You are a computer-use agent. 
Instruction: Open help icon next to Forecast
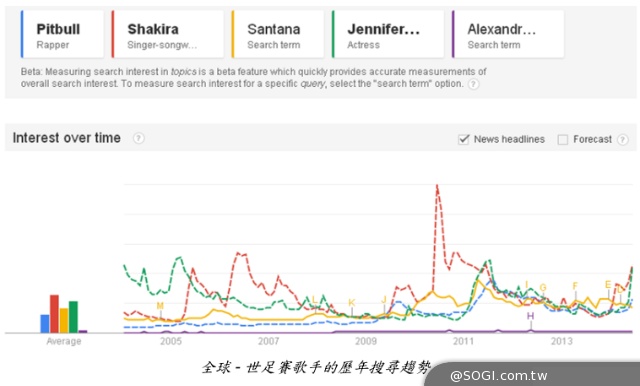coord(622,140)
